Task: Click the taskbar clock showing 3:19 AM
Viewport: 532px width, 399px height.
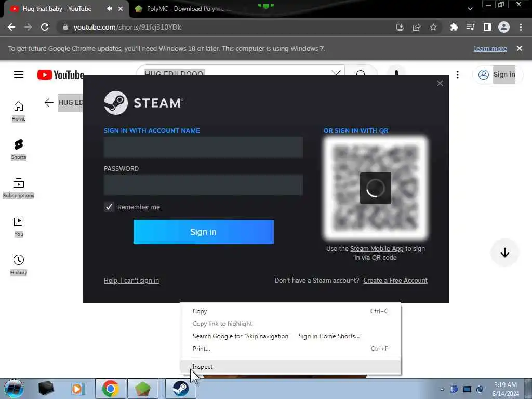Action: (x=506, y=389)
